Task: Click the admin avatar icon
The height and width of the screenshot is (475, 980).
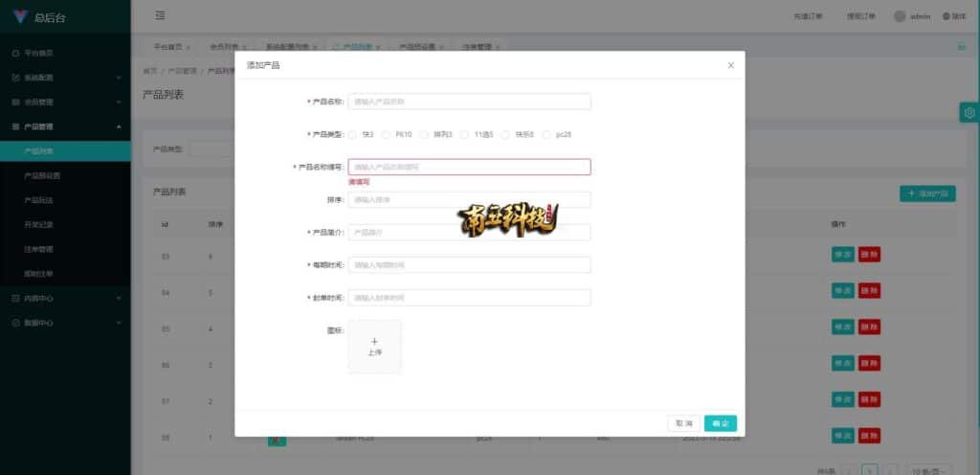Action: [900, 16]
